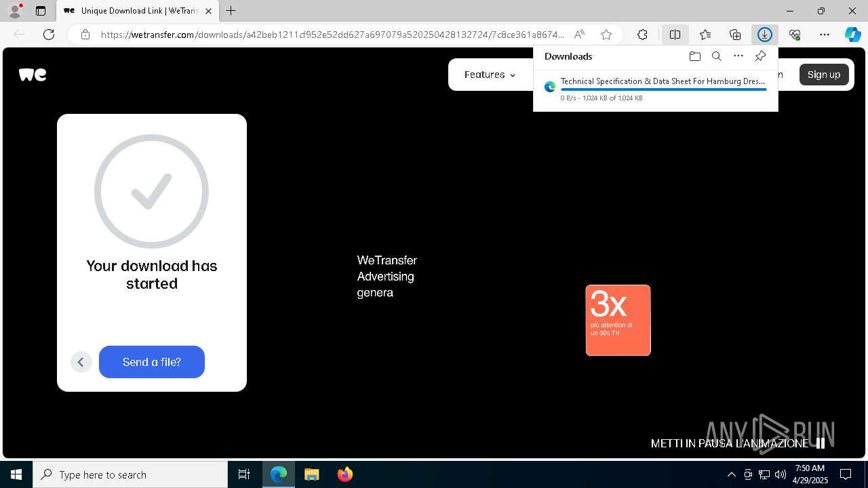Open Browser essentials icon
Viewport: 868px width, 488px height.
[795, 35]
